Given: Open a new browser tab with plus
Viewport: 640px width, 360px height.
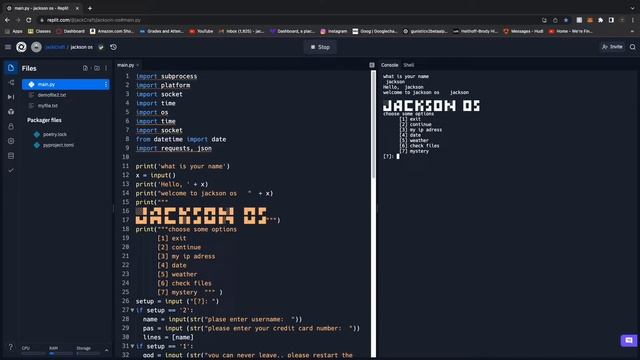Looking at the screenshot, I should 90,8.
